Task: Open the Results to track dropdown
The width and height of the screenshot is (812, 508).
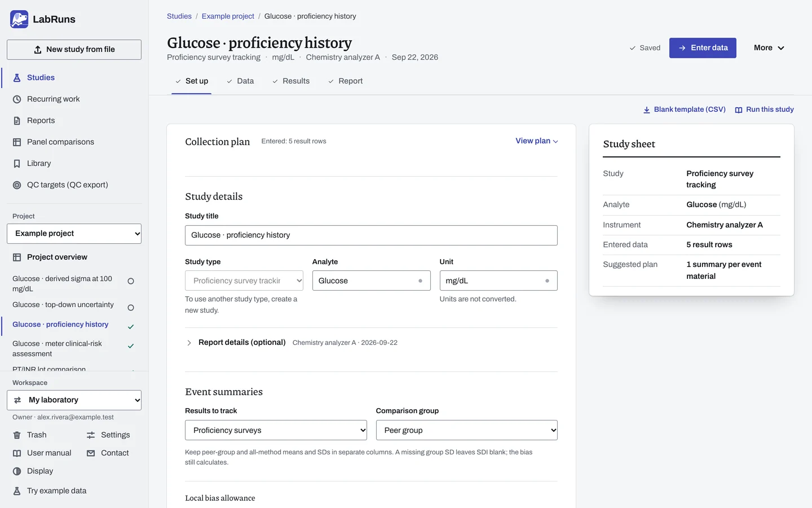Action: 276,430
